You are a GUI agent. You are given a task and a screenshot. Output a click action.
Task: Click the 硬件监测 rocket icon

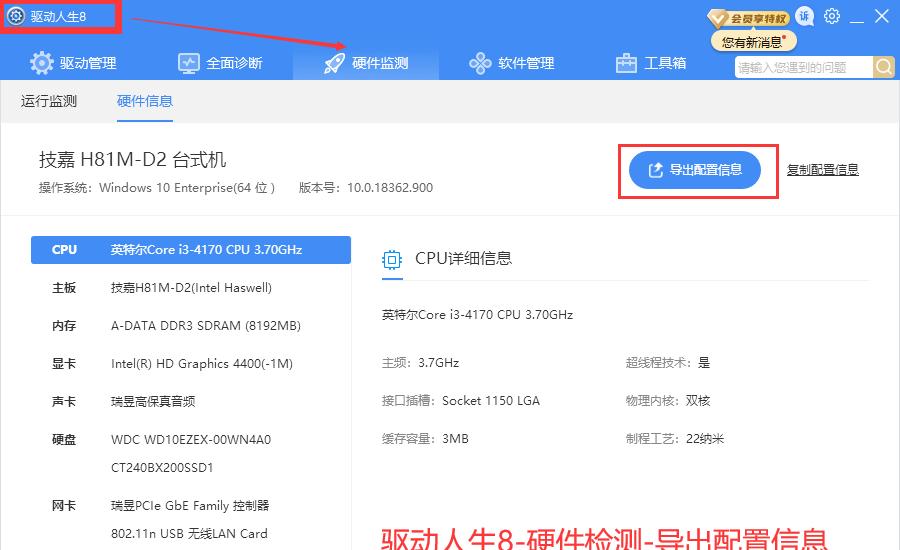tap(334, 63)
